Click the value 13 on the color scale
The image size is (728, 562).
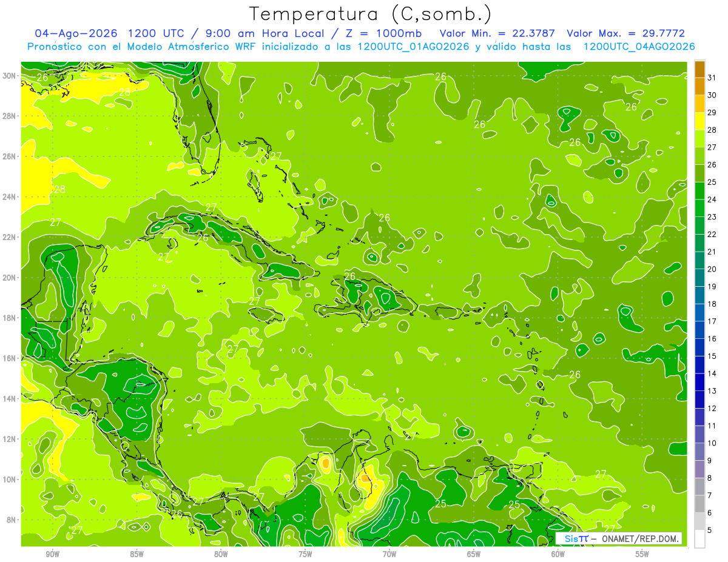click(x=712, y=390)
